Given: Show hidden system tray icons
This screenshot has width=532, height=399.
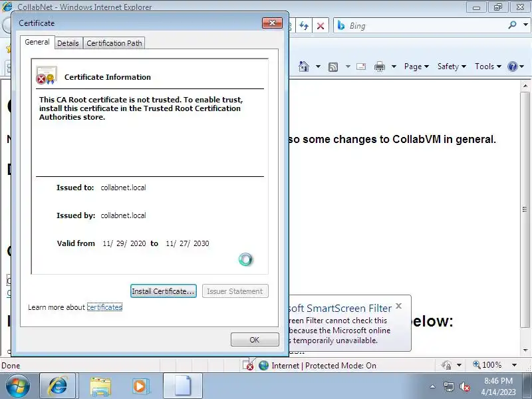Looking at the screenshot, I should (433, 386).
